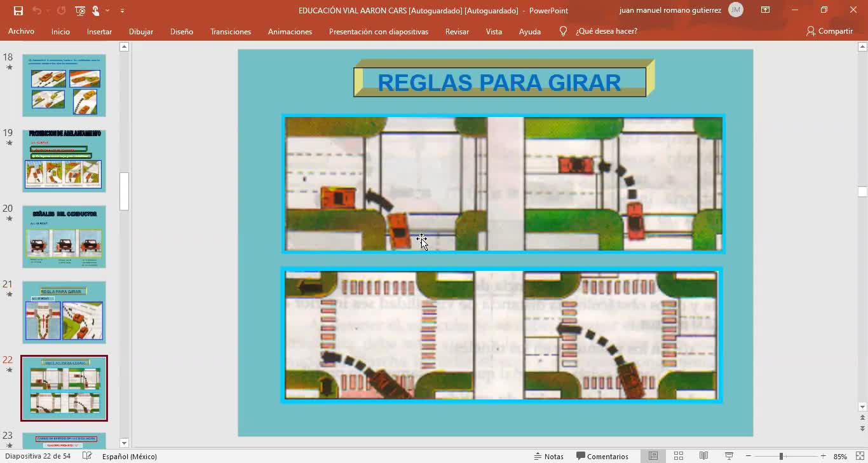Image resolution: width=868 pixels, height=463 pixels.
Task: Open the Dibujar tab
Action: [141, 31]
